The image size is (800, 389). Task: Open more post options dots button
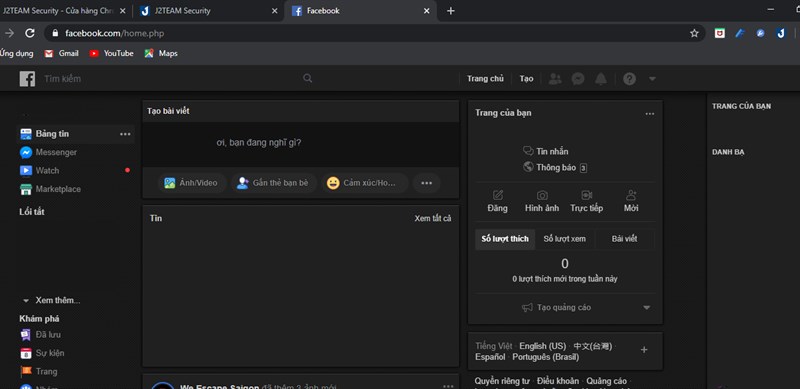(427, 183)
